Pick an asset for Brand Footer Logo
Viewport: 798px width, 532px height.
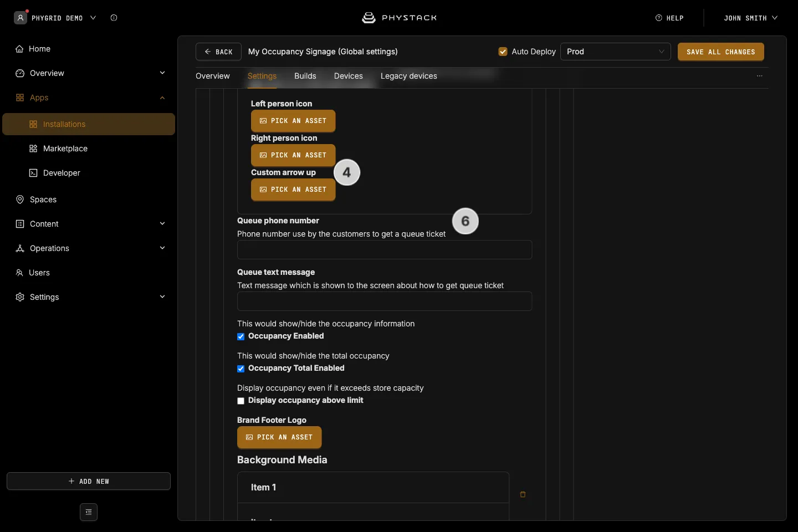(x=279, y=437)
